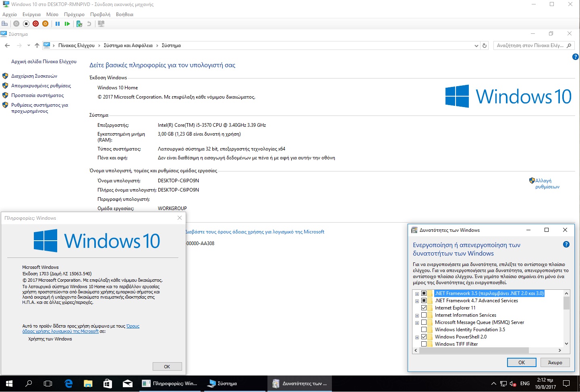The image size is (580, 392).
Task: Click the features list vertical scrollbar thumb
Action: (566, 303)
